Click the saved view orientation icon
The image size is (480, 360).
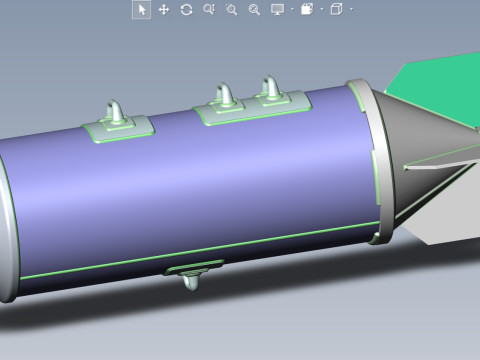click(x=307, y=9)
